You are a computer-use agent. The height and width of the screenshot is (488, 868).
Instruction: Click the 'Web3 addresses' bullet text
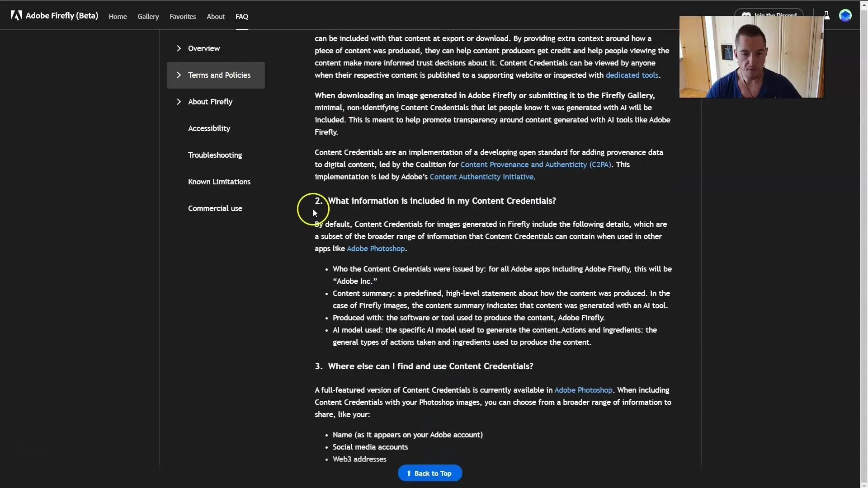coord(359,459)
